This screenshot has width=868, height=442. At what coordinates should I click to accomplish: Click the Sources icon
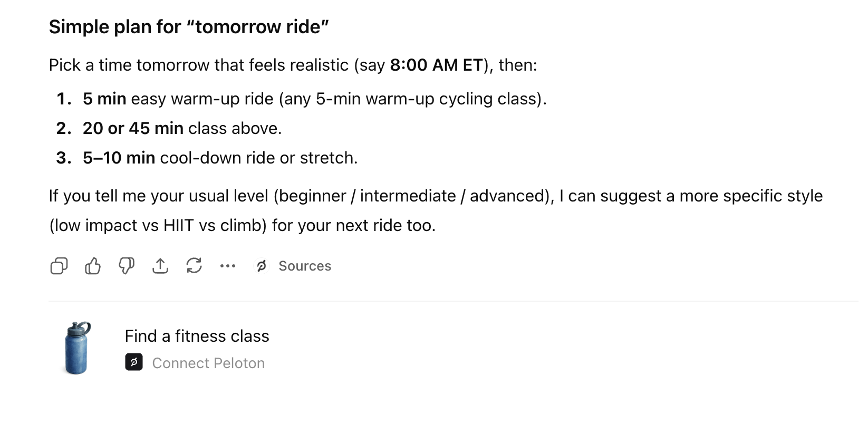pos(263,266)
